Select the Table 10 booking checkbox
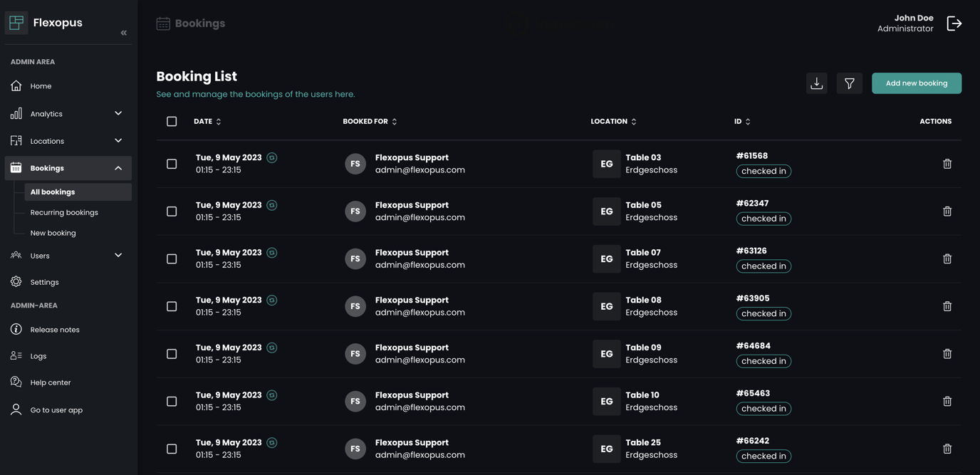The height and width of the screenshot is (475, 980). tap(172, 402)
